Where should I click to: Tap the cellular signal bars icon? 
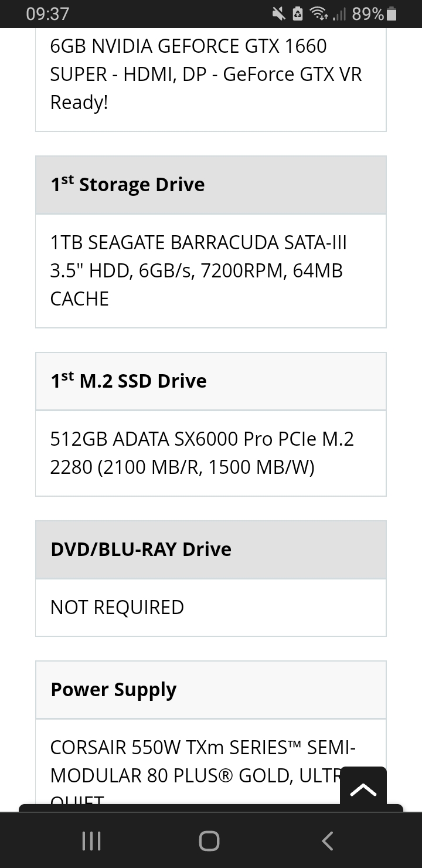click(339, 13)
